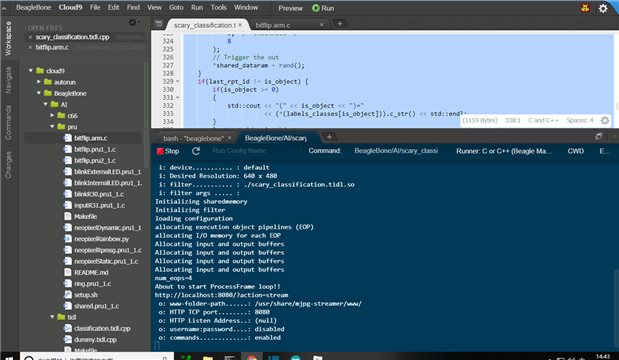Open neopixelRainbow.py in the file tree

click(x=101, y=239)
